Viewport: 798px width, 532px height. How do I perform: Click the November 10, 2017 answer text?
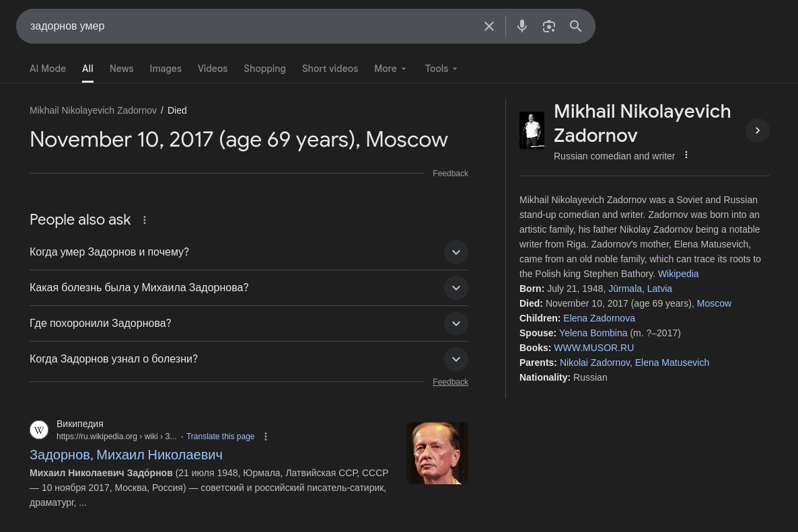coord(239,139)
